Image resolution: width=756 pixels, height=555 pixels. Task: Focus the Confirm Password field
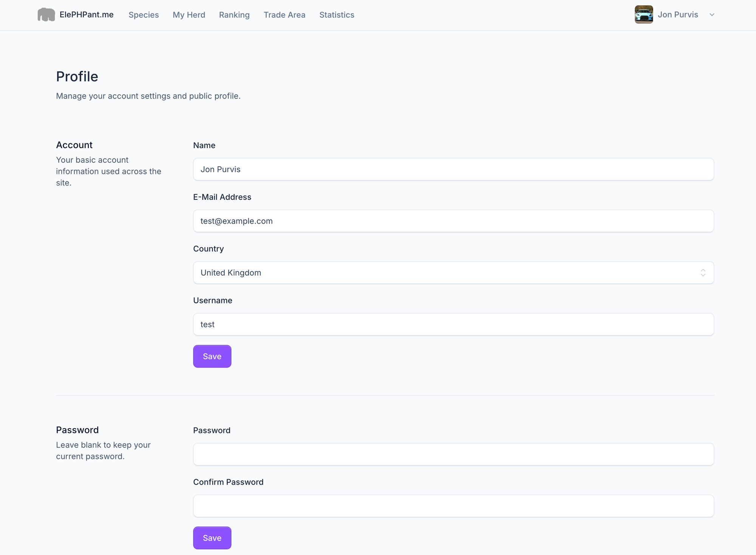coord(453,506)
